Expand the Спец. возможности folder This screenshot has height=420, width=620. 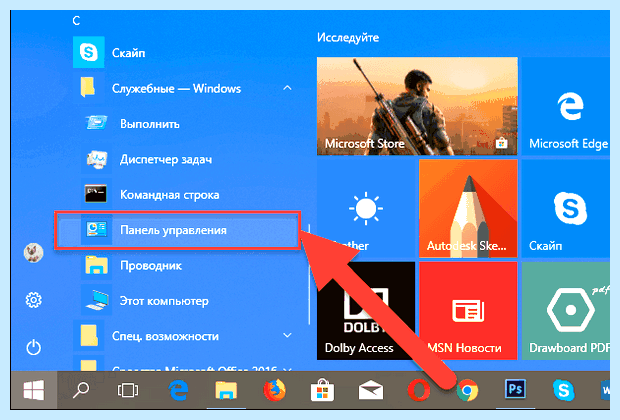287,336
